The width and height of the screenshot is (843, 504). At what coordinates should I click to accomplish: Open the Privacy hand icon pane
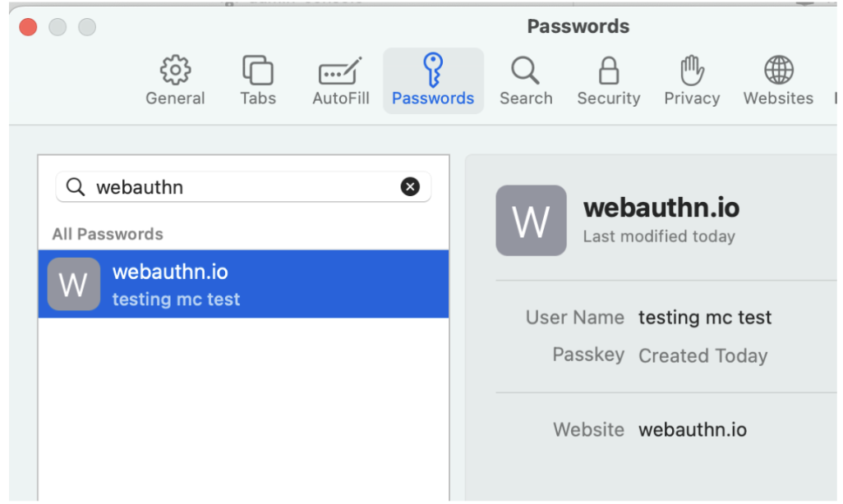pyautogui.click(x=692, y=80)
